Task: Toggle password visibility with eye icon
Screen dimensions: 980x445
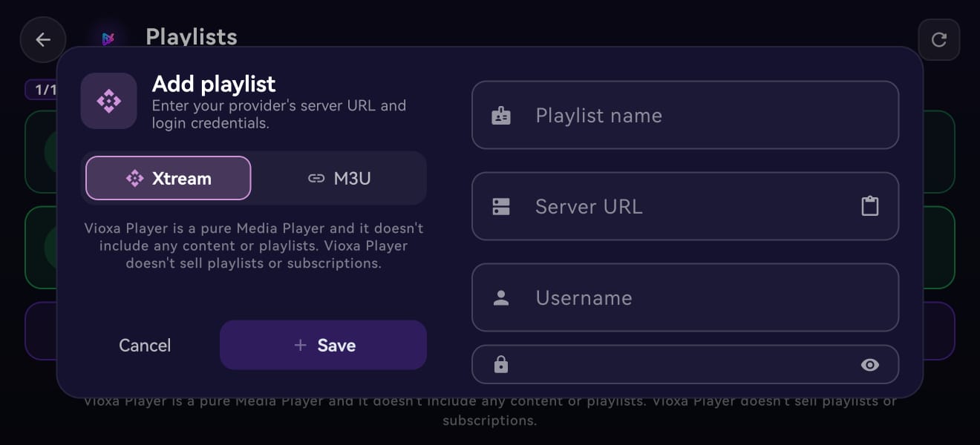Action: click(x=869, y=364)
